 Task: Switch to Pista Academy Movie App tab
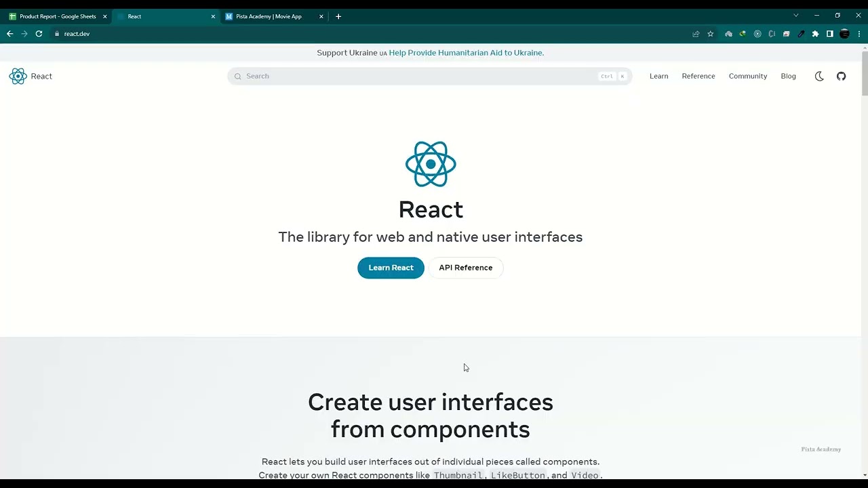[x=274, y=16]
